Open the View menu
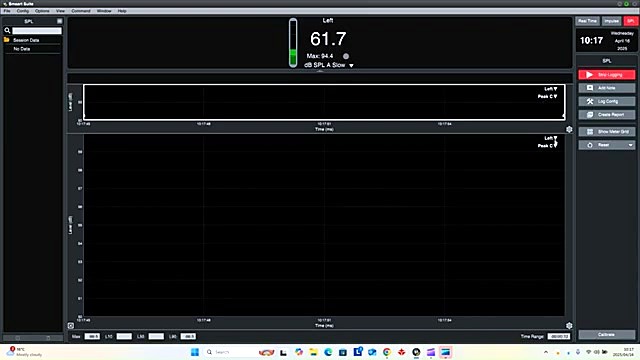640x360 pixels. (x=60, y=11)
